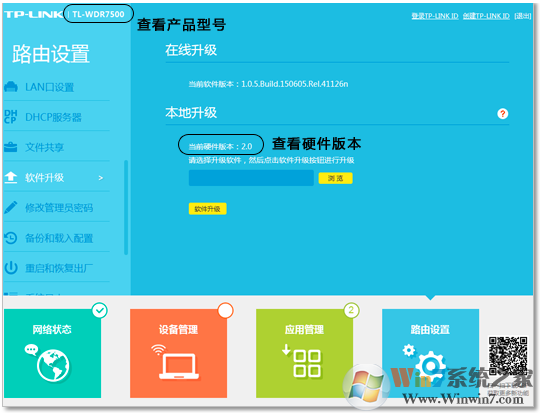
Task: Click the 浏览 browse button
Action: (x=335, y=178)
